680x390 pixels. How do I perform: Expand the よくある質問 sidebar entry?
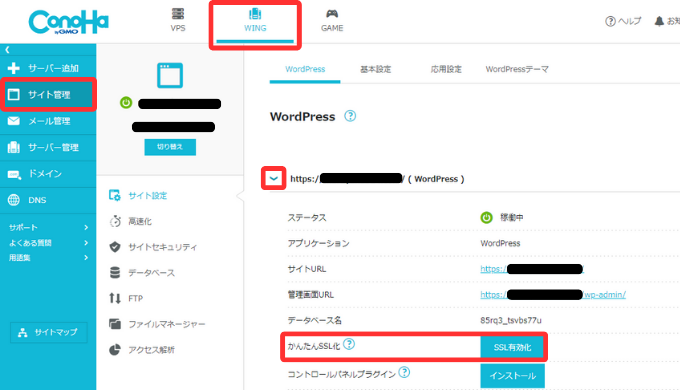tap(48, 243)
